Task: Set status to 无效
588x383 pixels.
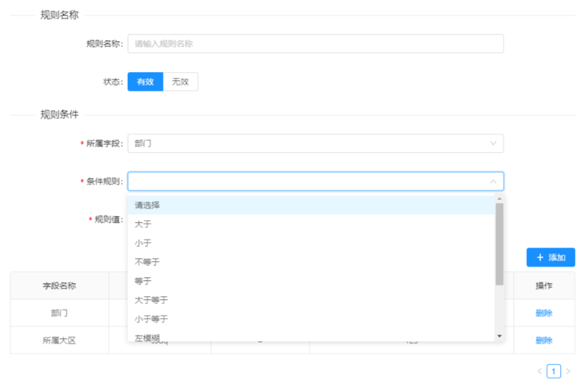Action: point(180,82)
